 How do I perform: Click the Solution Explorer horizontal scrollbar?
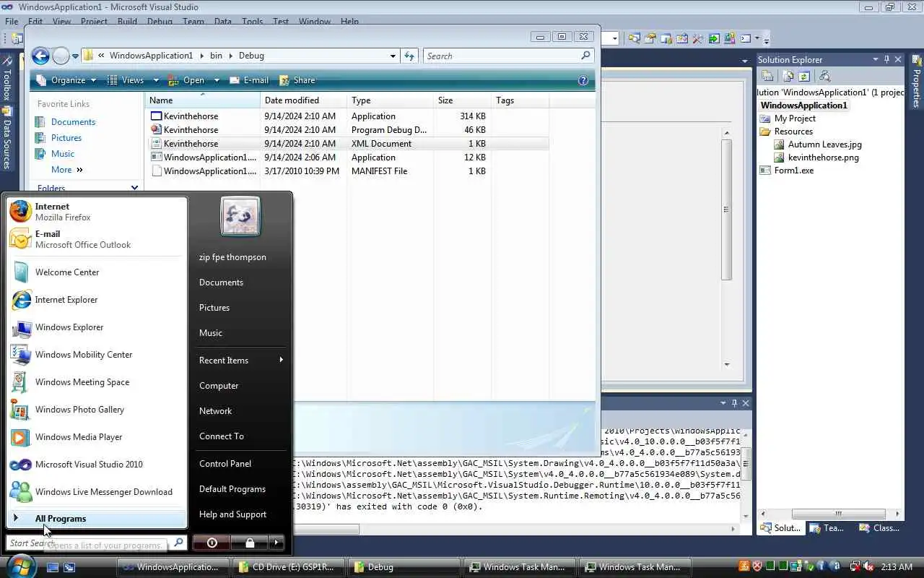[837, 514]
